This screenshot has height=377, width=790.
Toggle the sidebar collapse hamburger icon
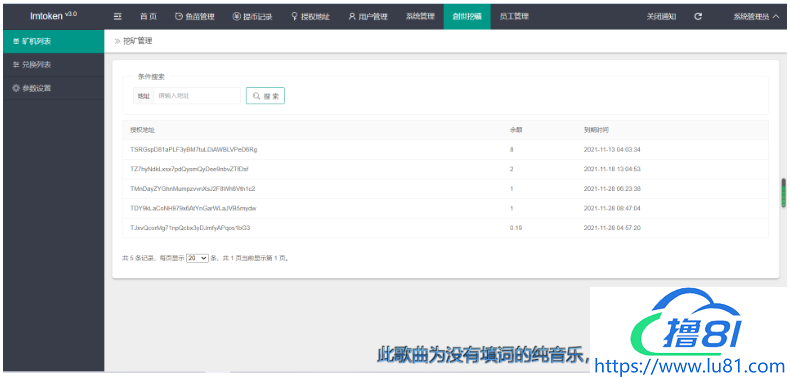[118, 16]
